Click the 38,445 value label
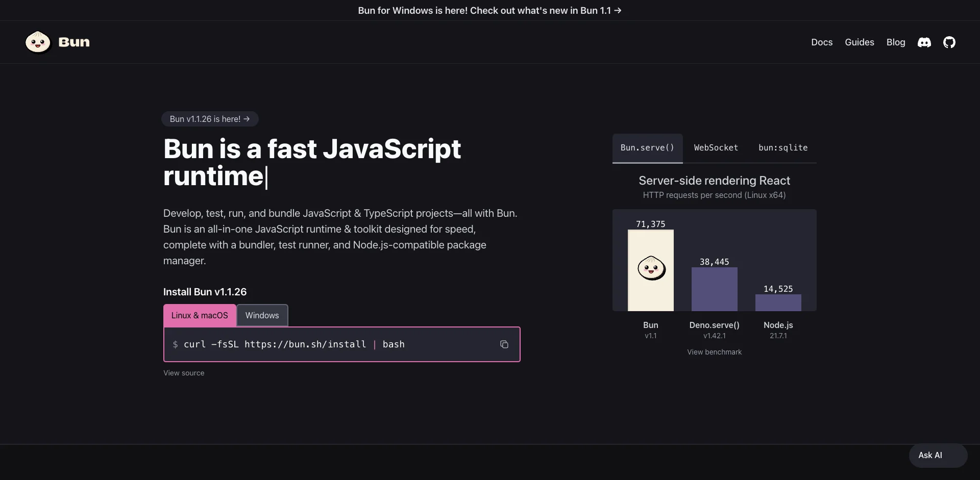980x480 pixels. tap(714, 262)
